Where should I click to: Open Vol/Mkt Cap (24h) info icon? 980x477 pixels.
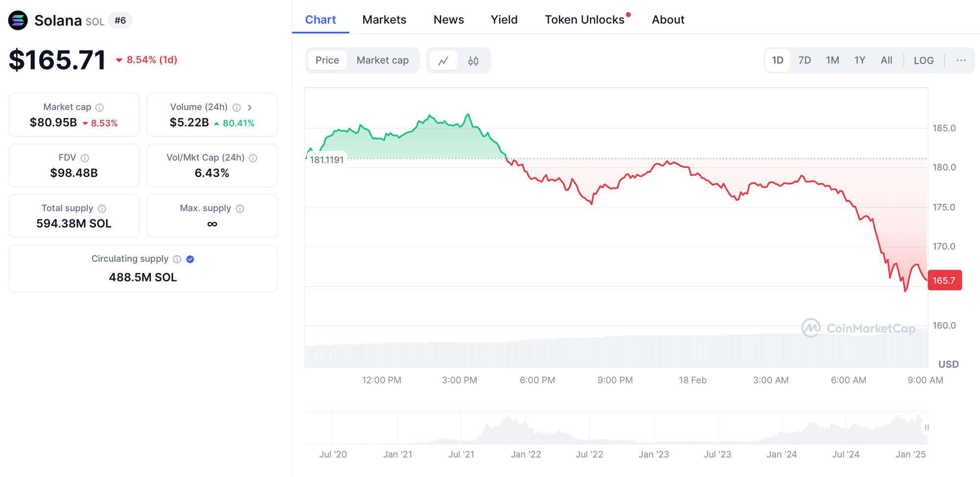253,158
